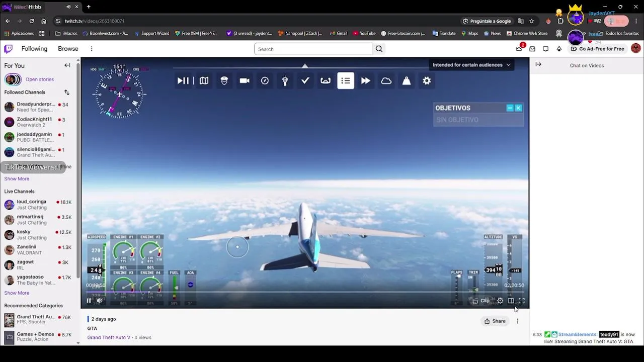Image resolution: width=644 pixels, height=362 pixels.
Task: Open zagowt IRL channel
Action: coord(39,265)
